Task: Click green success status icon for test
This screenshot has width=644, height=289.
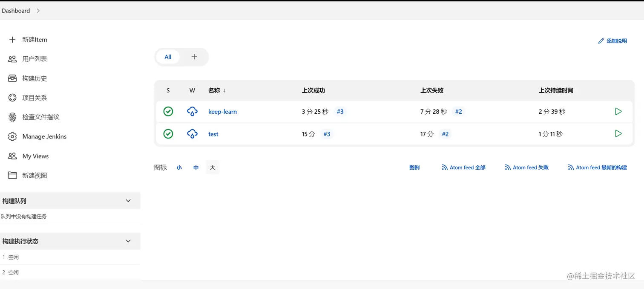Action: point(168,134)
